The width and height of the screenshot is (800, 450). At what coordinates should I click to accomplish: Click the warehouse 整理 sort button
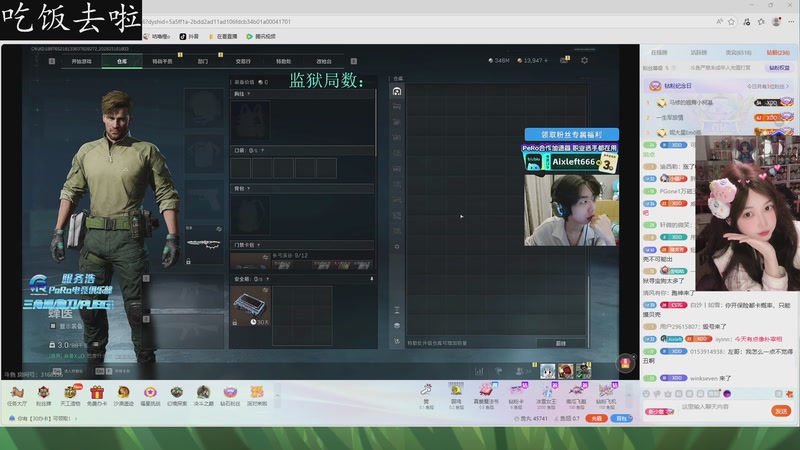[x=561, y=343]
